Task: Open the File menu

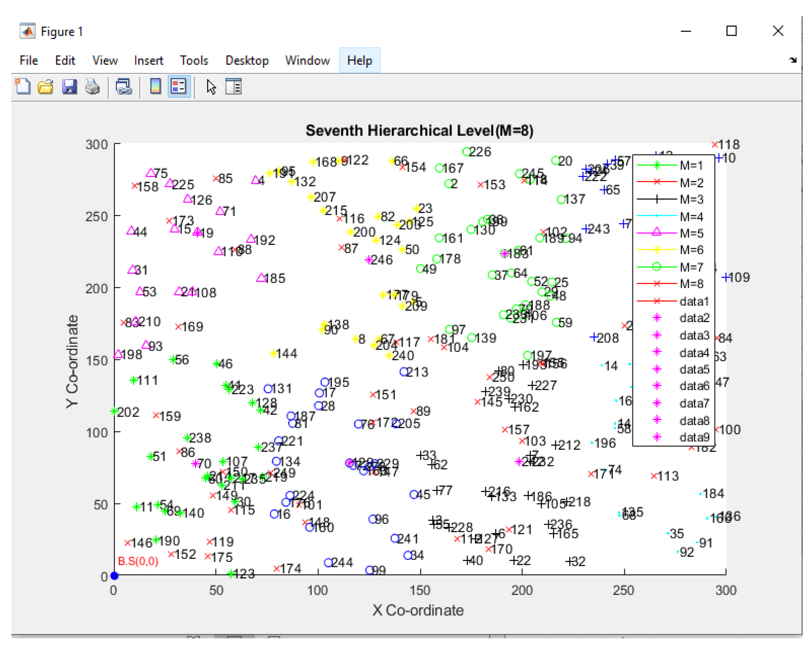Action: coord(29,61)
